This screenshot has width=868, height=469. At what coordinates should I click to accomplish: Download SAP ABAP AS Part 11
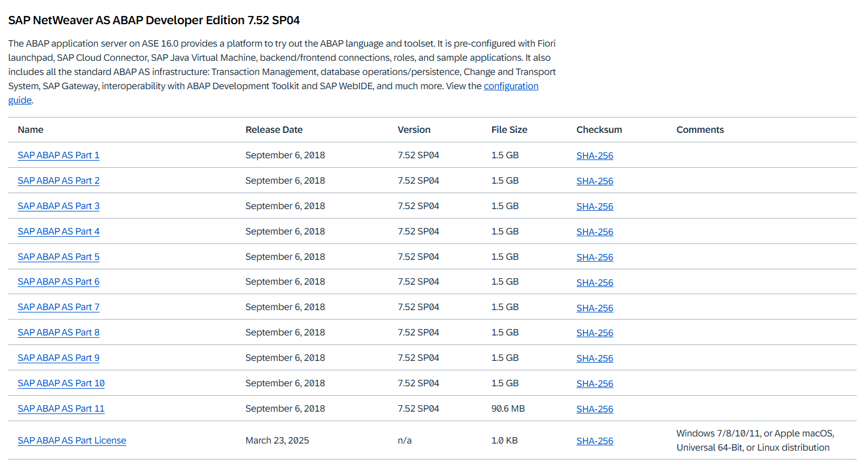point(61,409)
